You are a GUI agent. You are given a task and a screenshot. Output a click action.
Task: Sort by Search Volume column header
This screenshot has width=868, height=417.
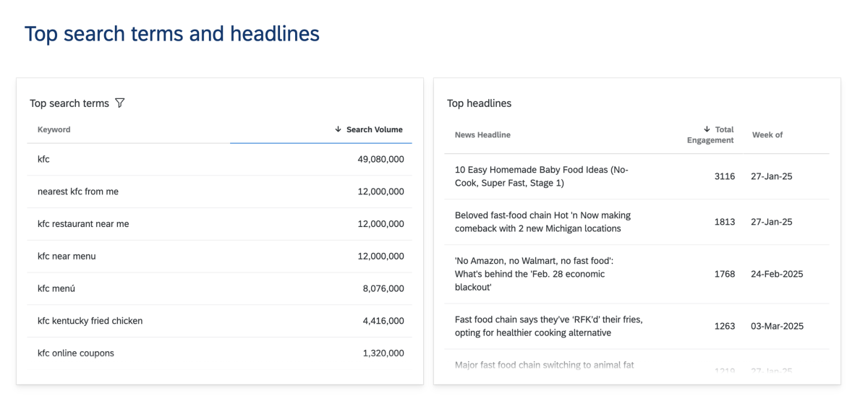tap(368, 129)
